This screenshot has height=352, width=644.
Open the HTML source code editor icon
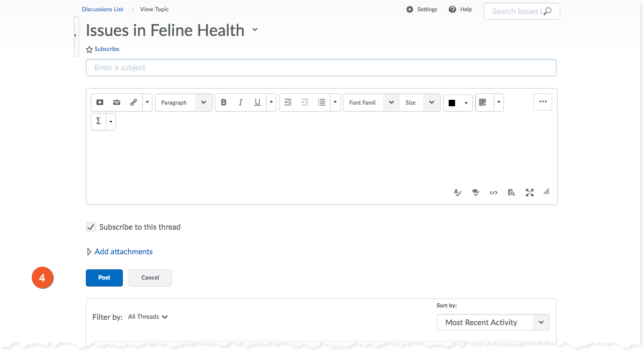(x=494, y=193)
